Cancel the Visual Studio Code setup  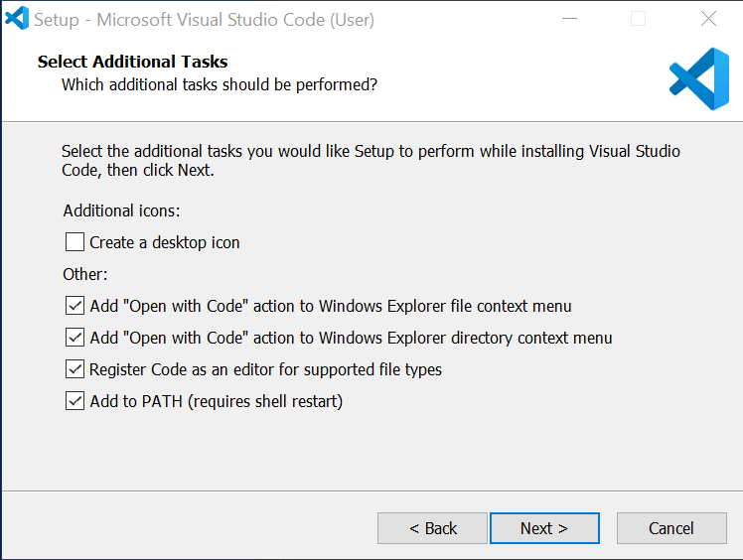(671, 528)
